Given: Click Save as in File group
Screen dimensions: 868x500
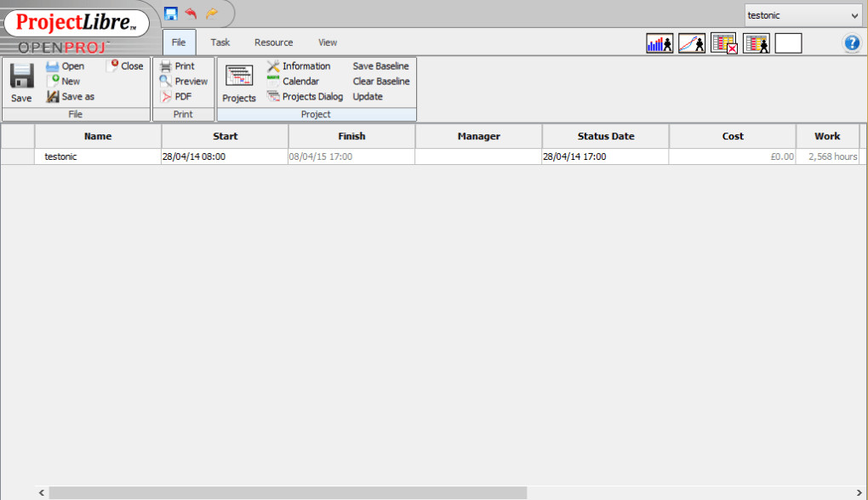Looking at the screenshot, I should coord(71,96).
